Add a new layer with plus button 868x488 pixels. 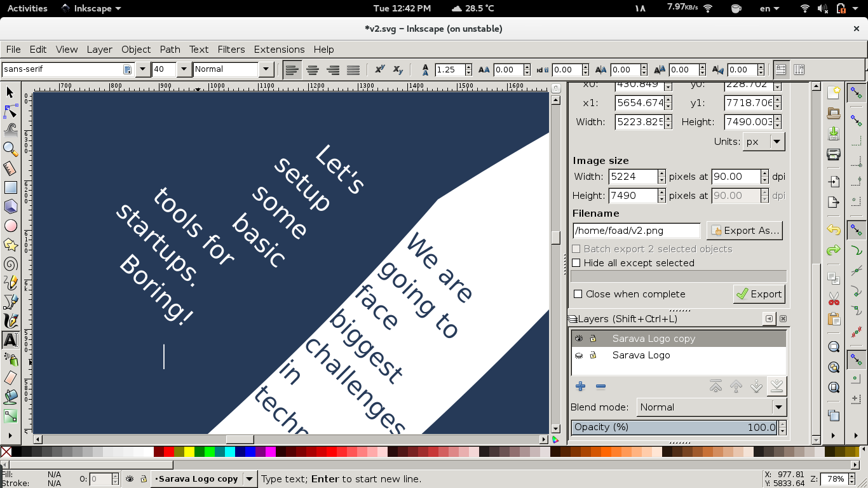pyautogui.click(x=580, y=386)
